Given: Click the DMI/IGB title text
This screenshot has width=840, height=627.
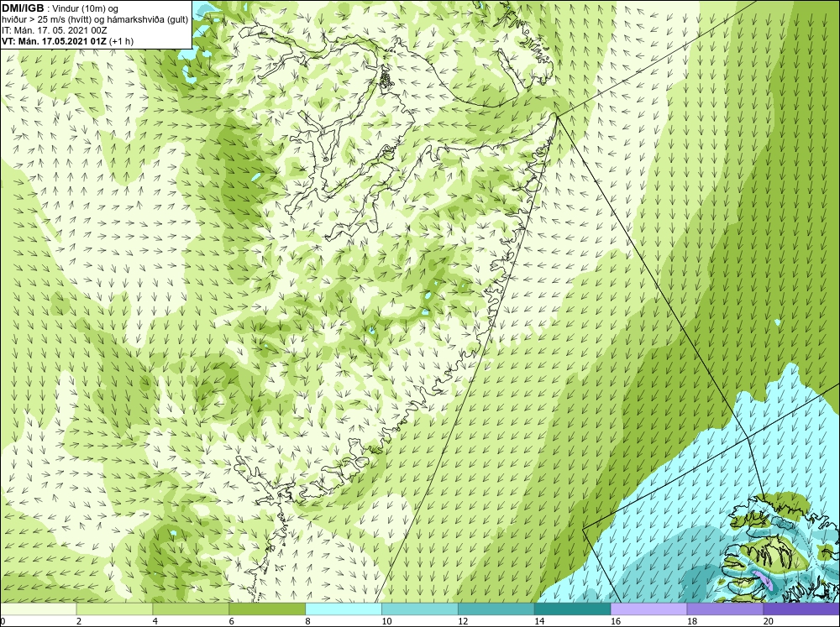Looking at the screenshot, I should point(23,8).
